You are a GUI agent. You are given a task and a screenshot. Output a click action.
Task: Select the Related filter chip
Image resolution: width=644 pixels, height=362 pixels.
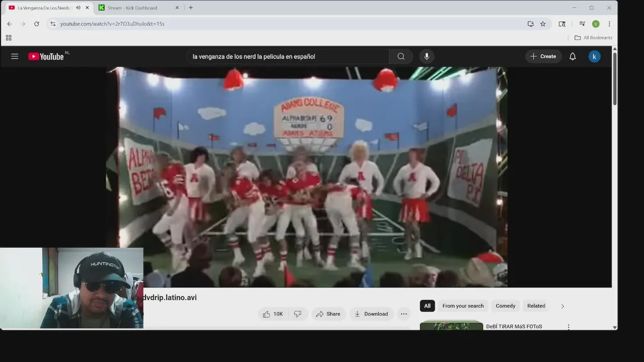(536, 306)
